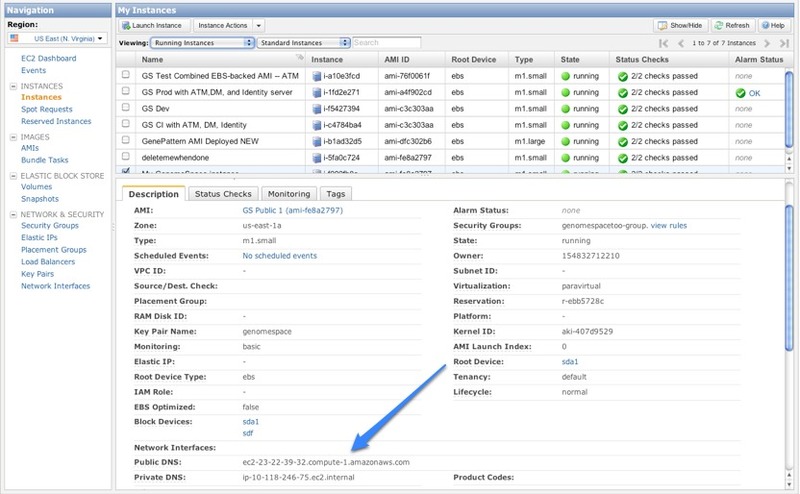Click the Refresh button
The width and height of the screenshot is (800, 494).
tap(732, 25)
